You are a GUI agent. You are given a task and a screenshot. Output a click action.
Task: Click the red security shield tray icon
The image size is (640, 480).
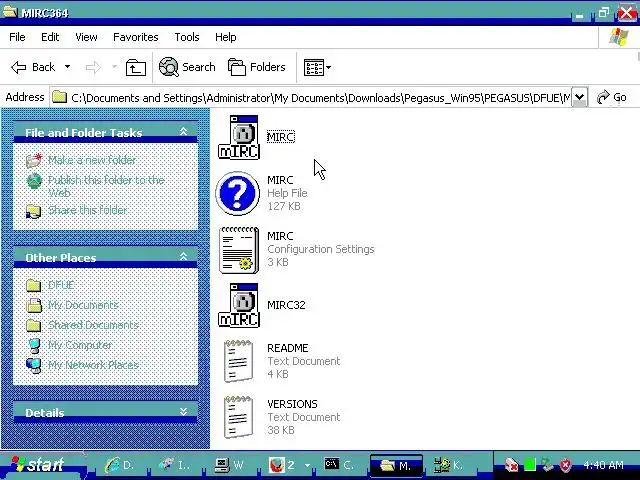coord(565,465)
